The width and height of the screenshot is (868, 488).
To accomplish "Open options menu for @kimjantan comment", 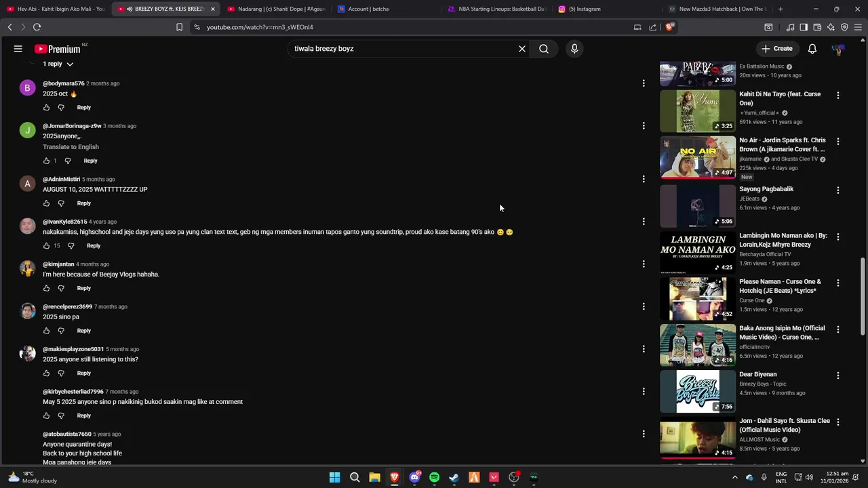I will click(x=644, y=264).
